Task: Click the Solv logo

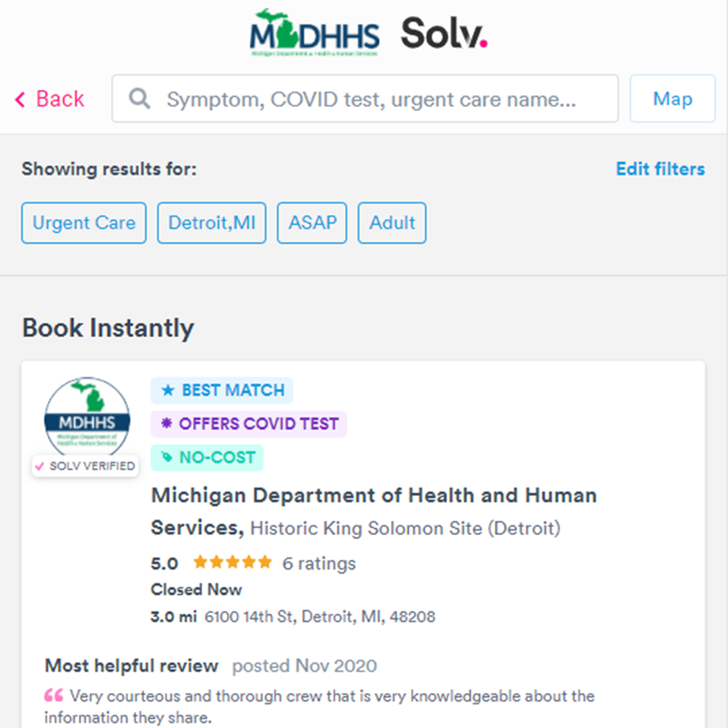Action: pyautogui.click(x=444, y=33)
